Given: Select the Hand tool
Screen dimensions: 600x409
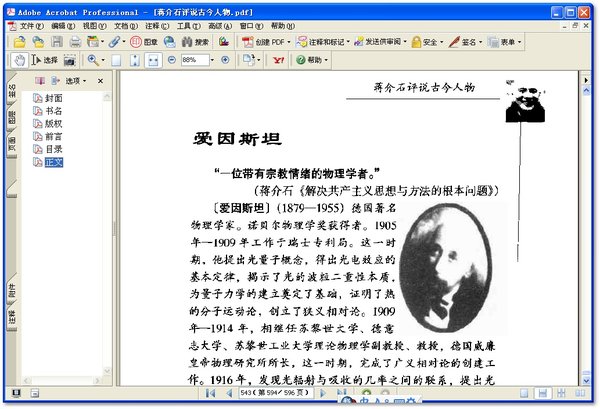Looking at the screenshot, I should [x=19, y=60].
